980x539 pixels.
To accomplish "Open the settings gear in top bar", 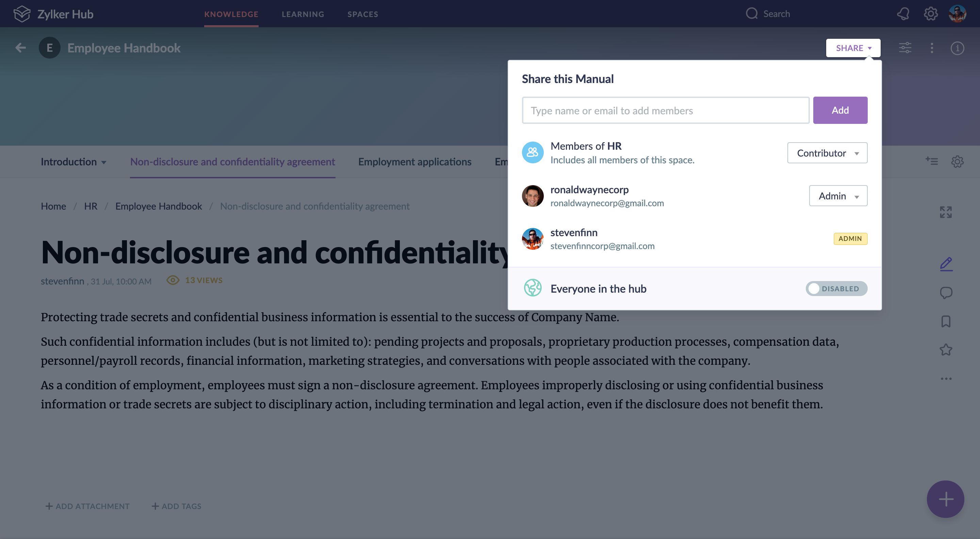I will (931, 14).
